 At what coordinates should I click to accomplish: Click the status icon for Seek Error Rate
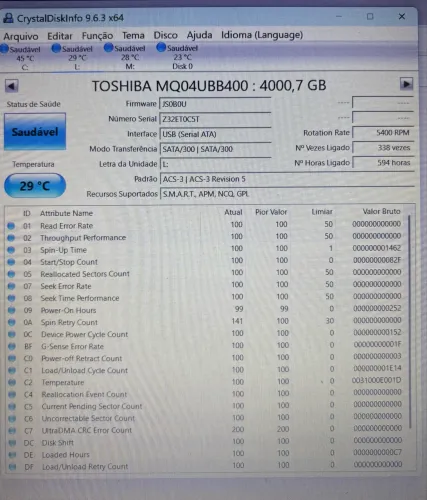(x=11, y=286)
